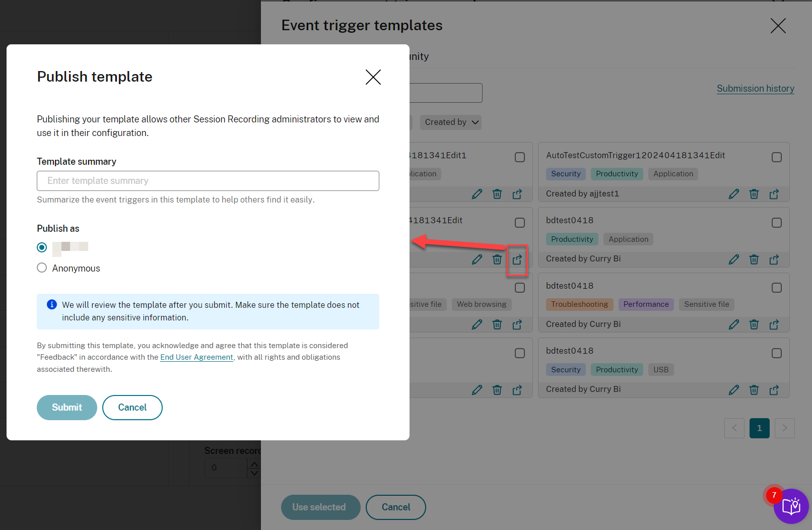
Task: Check the template ending in 4181341Edit
Action: [520, 223]
